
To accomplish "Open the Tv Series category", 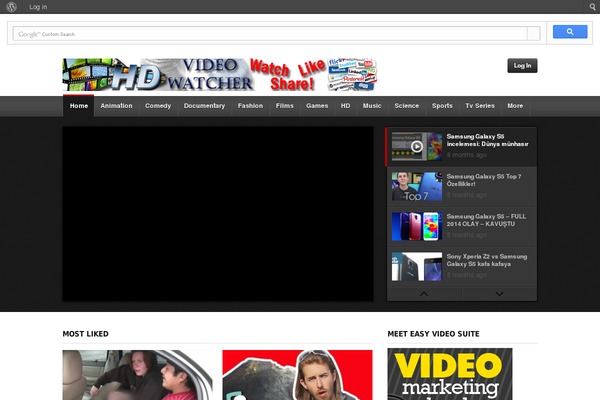I will tap(480, 106).
